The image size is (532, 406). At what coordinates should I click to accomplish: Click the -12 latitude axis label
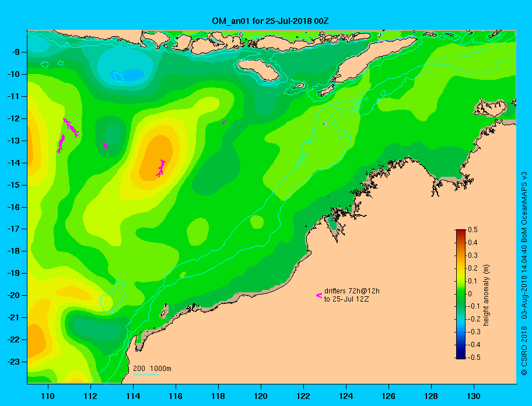click(13, 119)
